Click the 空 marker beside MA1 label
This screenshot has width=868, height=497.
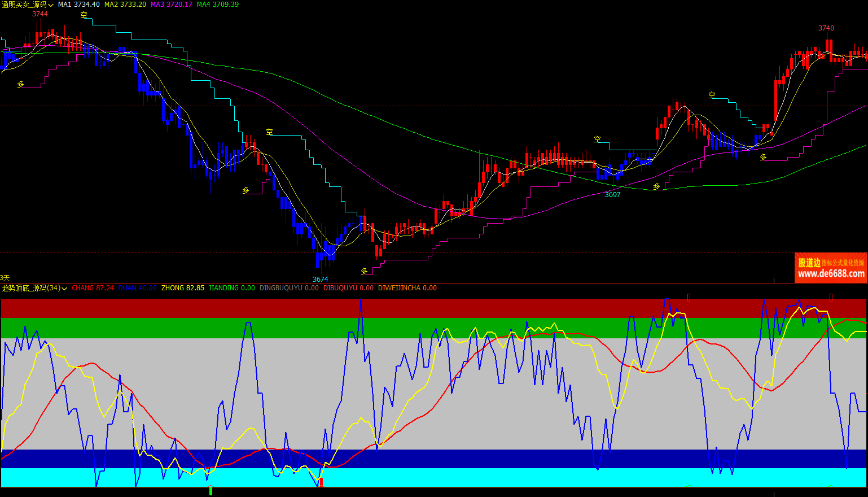[x=84, y=15]
